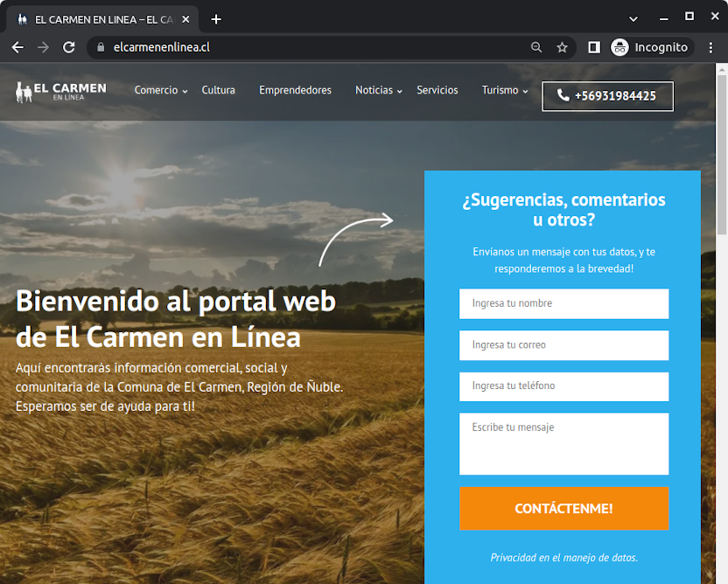Click the zoom magnifier in the address bar
This screenshot has width=728, height=584.
point(536,47)
